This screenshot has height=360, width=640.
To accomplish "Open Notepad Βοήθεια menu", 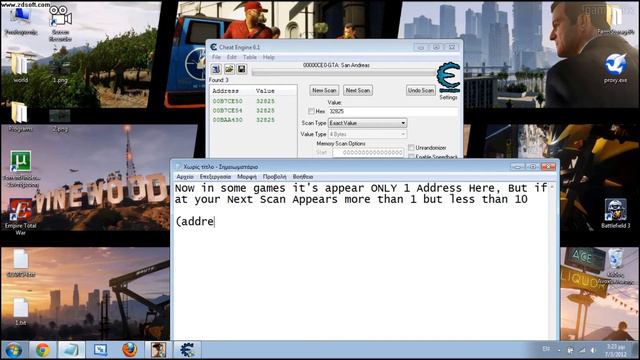I will 303,177.
